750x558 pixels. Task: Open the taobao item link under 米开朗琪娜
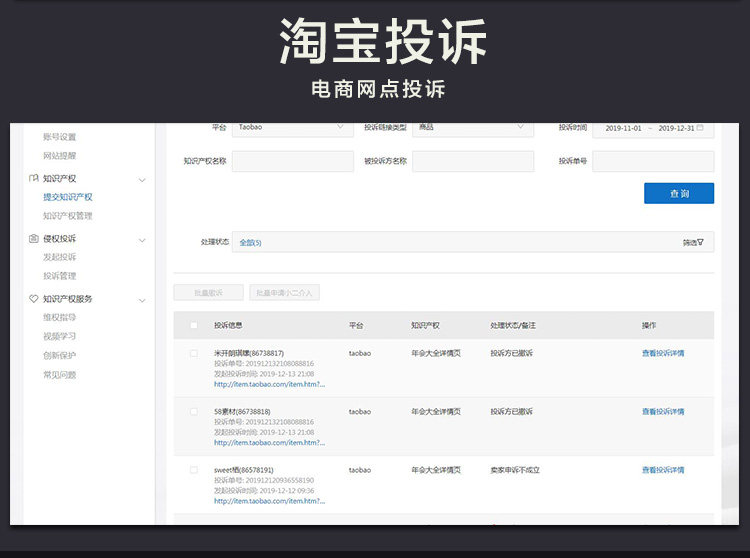click(x=269, y=384)
